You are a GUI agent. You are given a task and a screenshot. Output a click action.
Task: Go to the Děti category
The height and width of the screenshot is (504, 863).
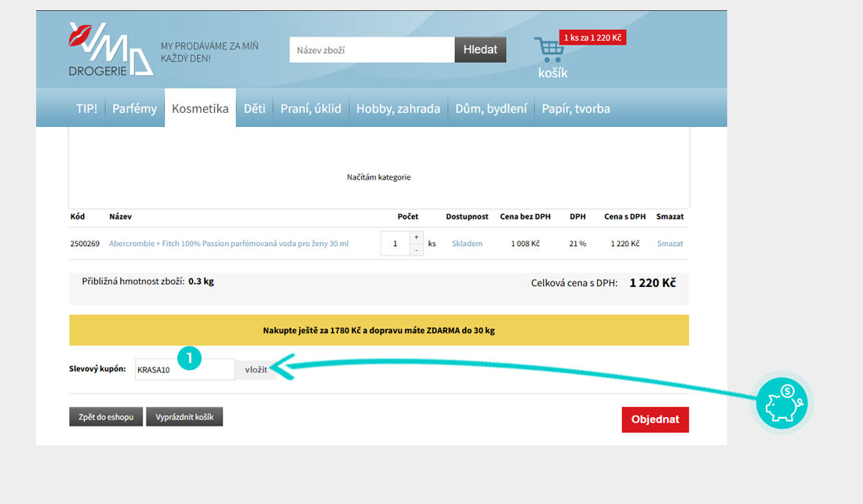point(254,109)
